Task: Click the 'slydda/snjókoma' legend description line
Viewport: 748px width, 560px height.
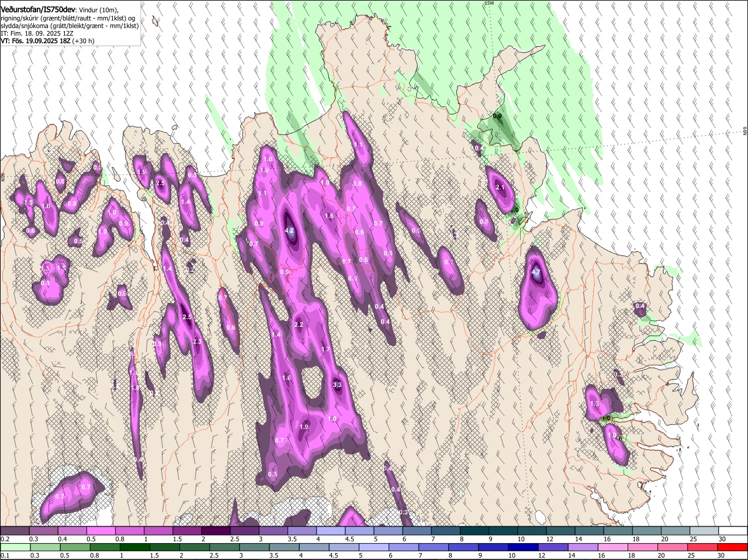Action: (70, 26)
